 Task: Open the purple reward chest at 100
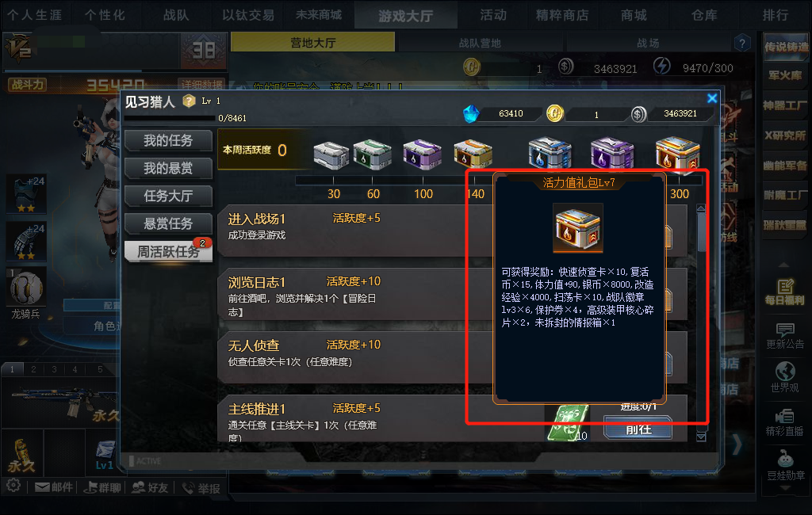[x=422, y=154]
